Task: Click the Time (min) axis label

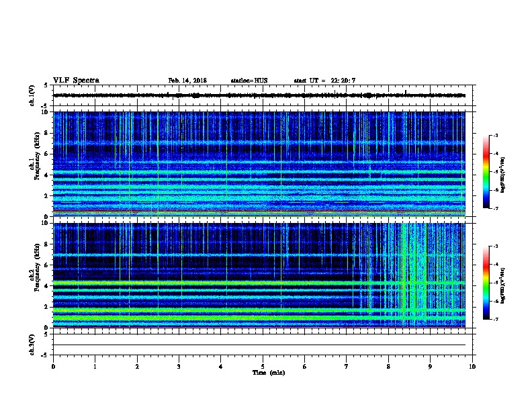Action: [x=269, y=373]
